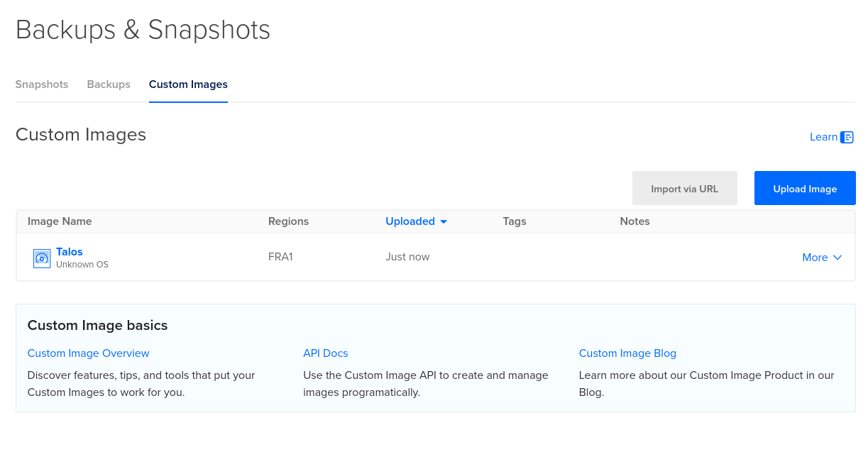
Task: Select the Custom Images tab
Action: (188, 84)
